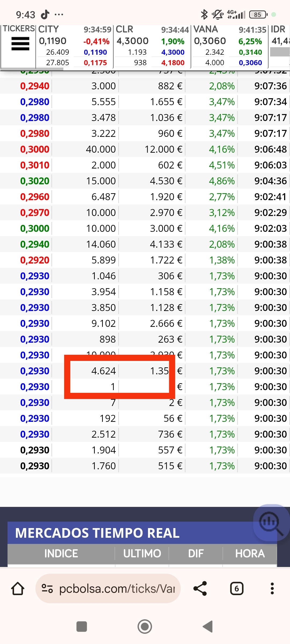Tap the battery indicator showing 85
Image resolution: width=290 pixels, height=644 pixels.
[258, 14]
